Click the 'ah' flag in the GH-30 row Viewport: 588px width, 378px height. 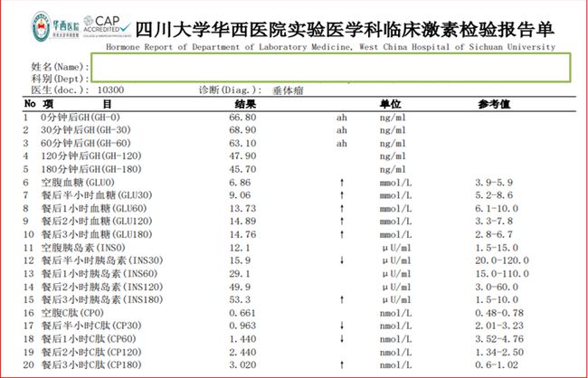tap(342, 130)
